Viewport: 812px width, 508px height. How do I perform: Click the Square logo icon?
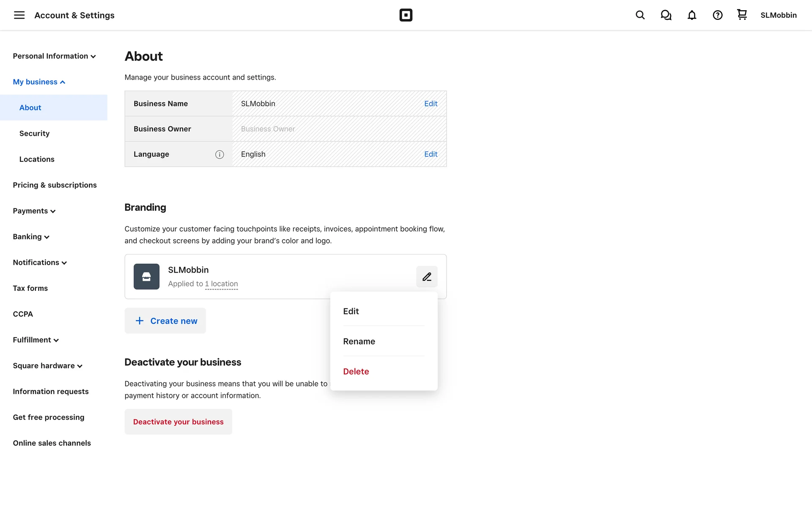(406, 15)
